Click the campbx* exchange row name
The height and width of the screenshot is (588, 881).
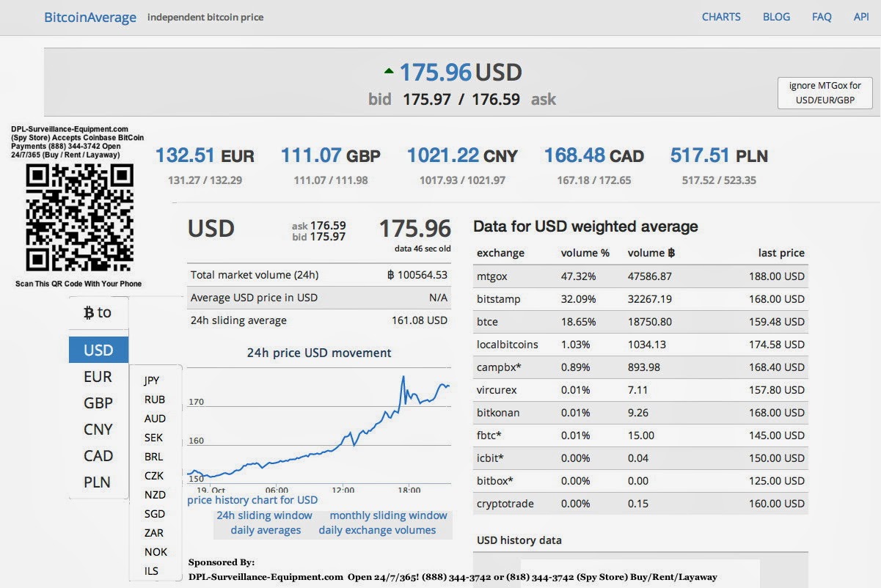[500, 367]
